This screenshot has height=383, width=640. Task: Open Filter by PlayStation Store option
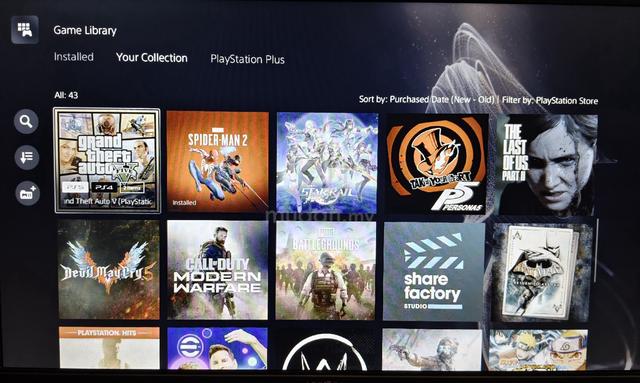click(550, 100)
